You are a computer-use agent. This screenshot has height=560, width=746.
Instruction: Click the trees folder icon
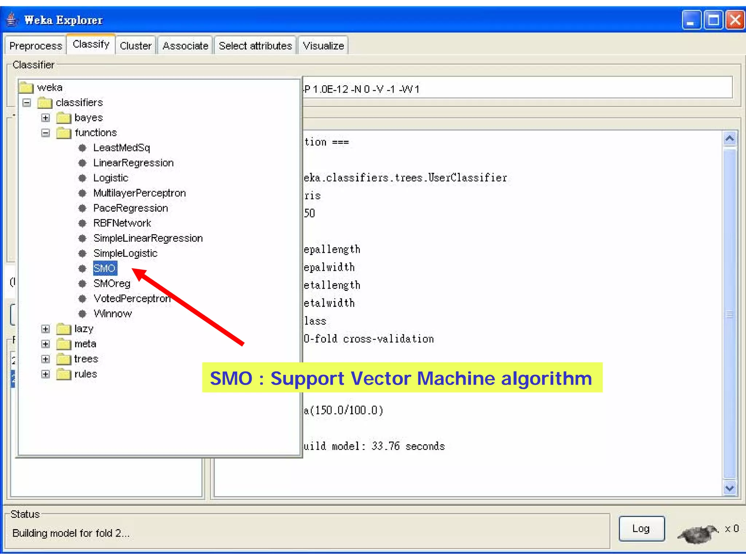coord(64,359)
